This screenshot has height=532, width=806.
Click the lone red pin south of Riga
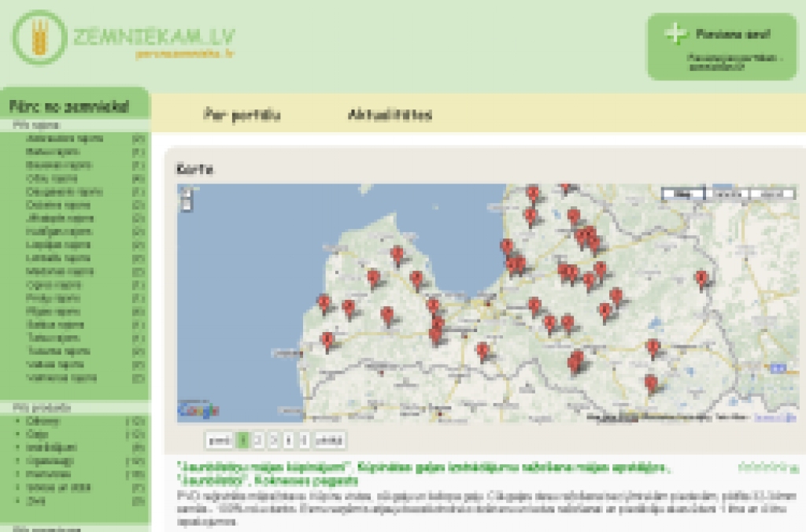tap(483, 350)
